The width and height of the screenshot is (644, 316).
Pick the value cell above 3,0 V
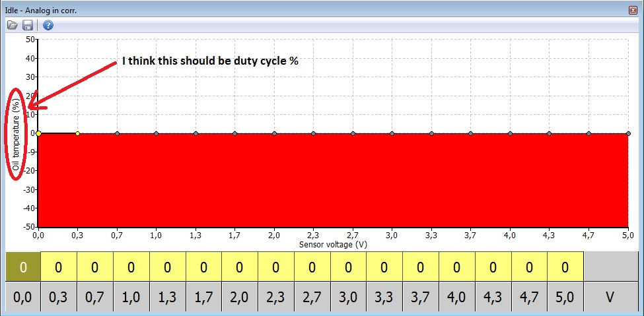pyautogui.click(x=348, y=267)
